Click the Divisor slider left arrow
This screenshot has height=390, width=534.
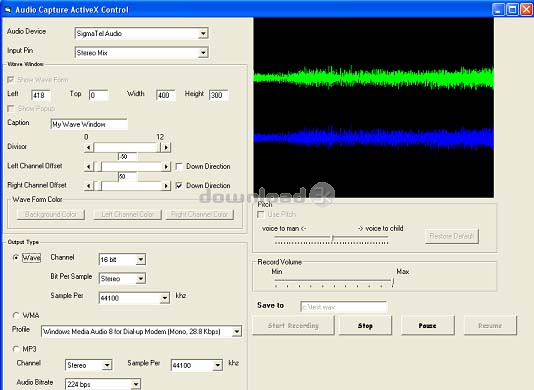pyautogui.click(x=89, y=147)
